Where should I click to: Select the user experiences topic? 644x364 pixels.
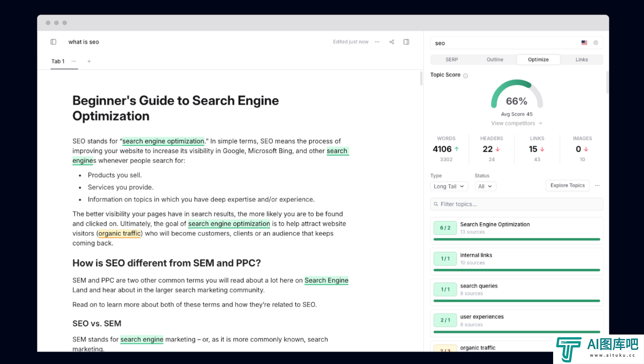click(x=517, y=323)
